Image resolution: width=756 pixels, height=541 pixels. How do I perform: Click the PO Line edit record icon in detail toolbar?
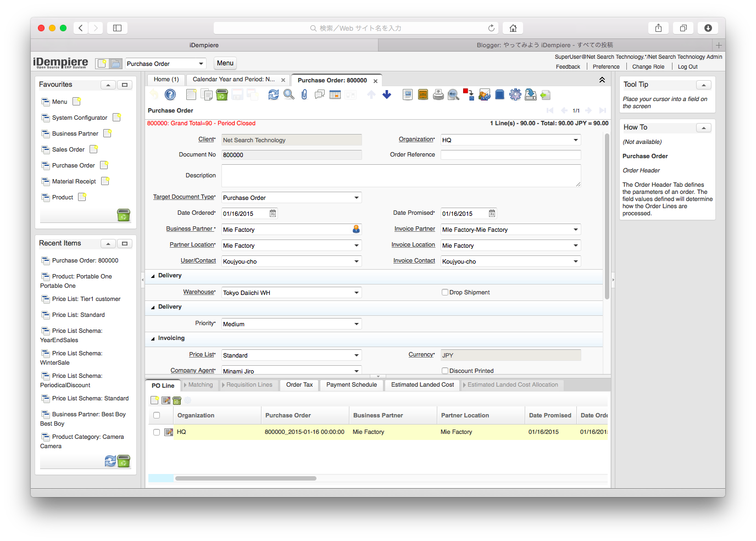coord(166,400)
